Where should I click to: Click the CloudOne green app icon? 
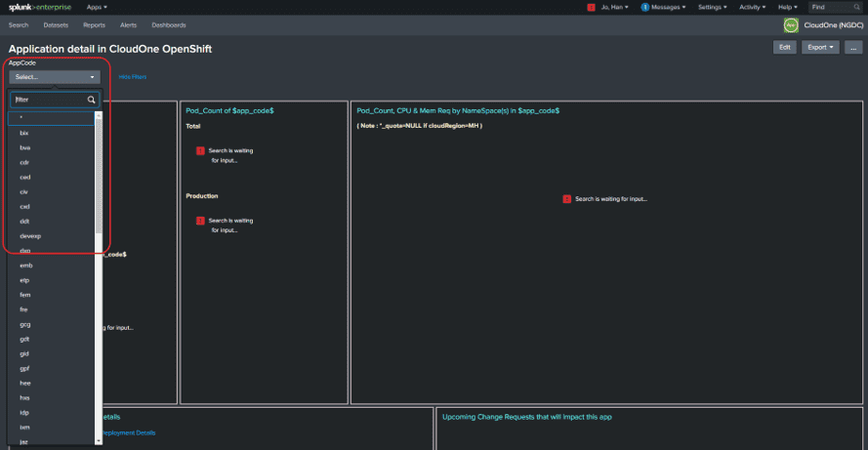tap(791, 25)
